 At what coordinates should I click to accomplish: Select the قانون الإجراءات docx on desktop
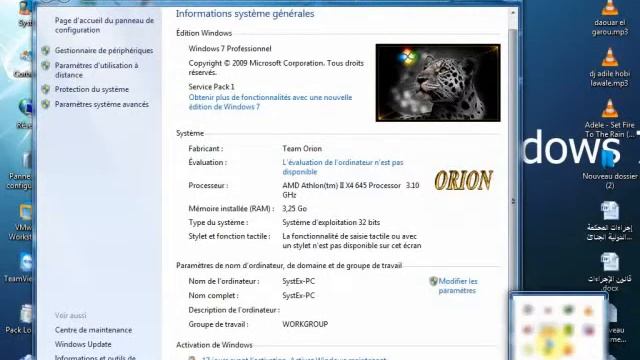(610, 272)
